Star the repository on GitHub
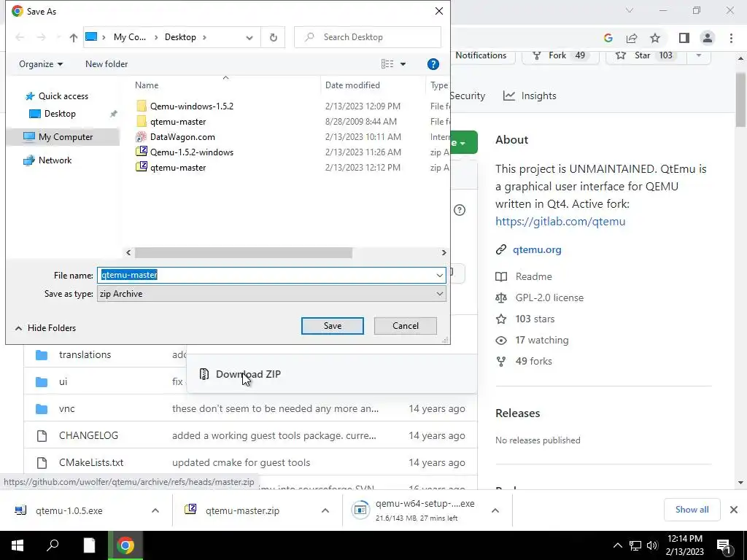Image resolution: width=747 pixels, height=560 pixels. [x=646, y=55]
